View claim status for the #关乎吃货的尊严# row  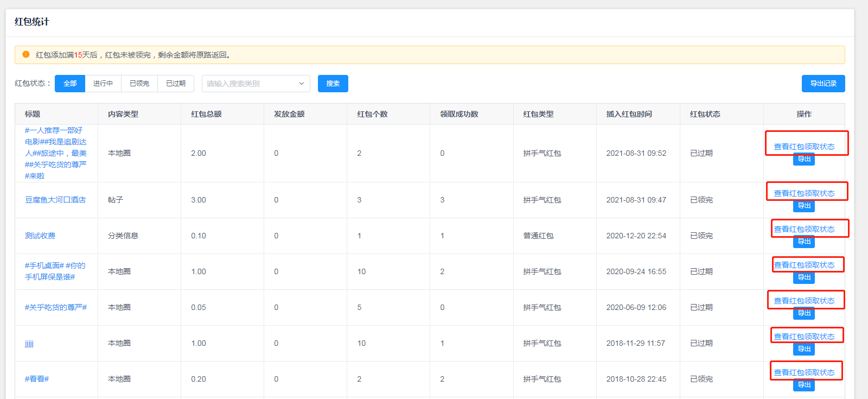[x=804, y=301]
